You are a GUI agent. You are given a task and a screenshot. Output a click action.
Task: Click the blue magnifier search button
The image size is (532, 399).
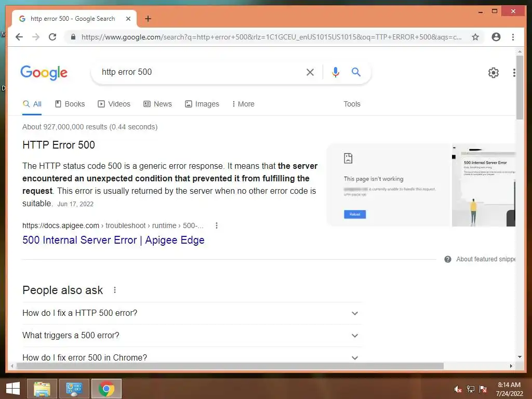[x=356, y=72]
